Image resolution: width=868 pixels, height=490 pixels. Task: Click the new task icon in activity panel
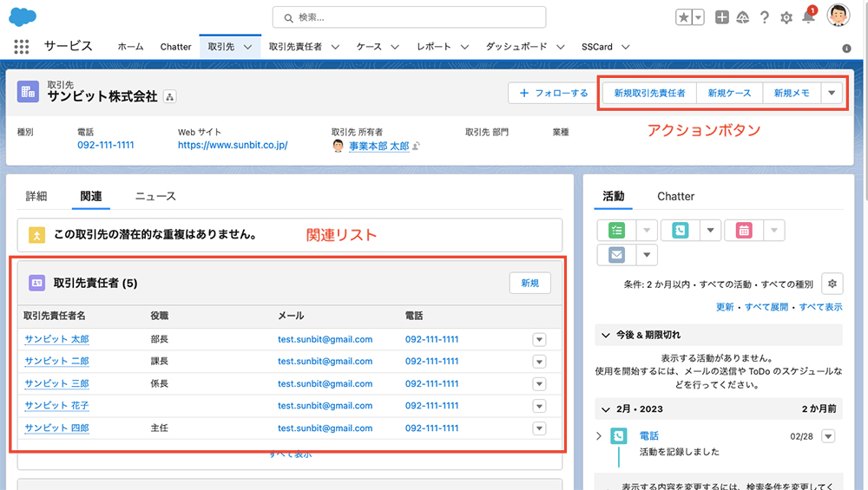point(616,230)
